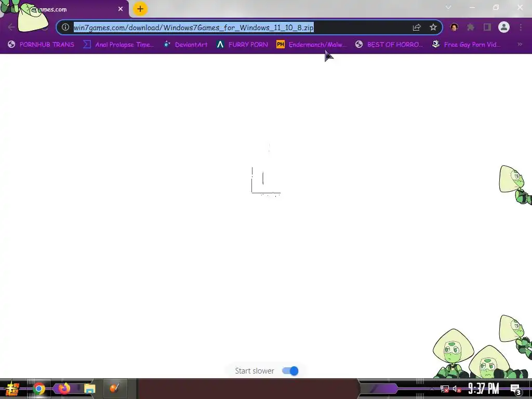Open the notification center icon
Viewport: 532px width, 399px height.
[x=516, y=390]
